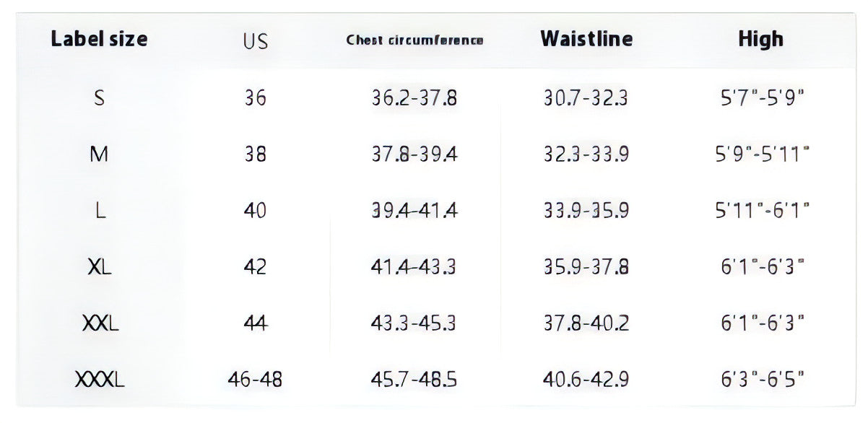Select chest value 36.2-37.8

point(415,97)
